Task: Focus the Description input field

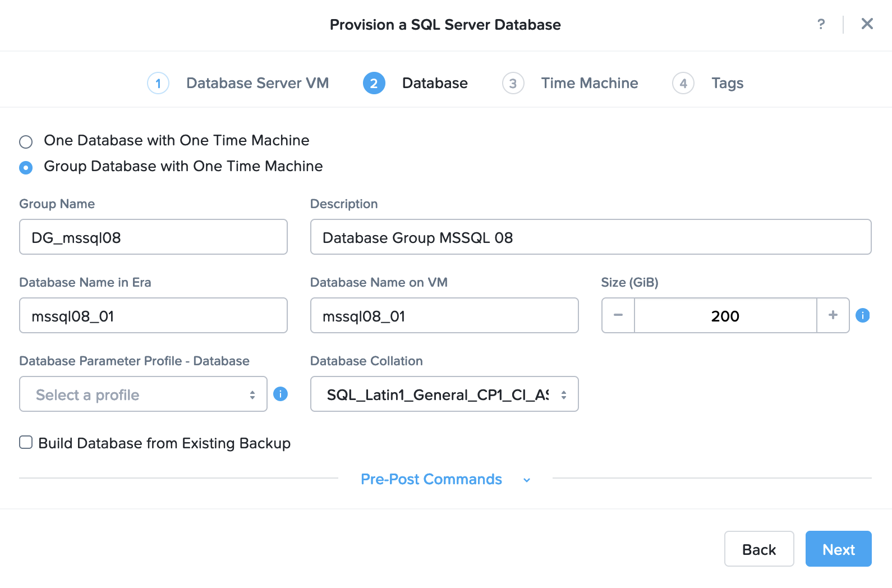Action: pos(591,237)
